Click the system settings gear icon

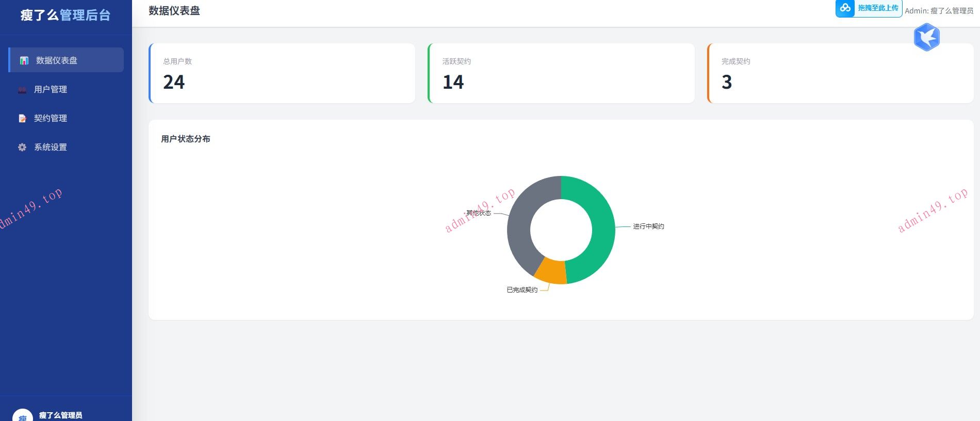pyautogui.click(x=22, y=148)
